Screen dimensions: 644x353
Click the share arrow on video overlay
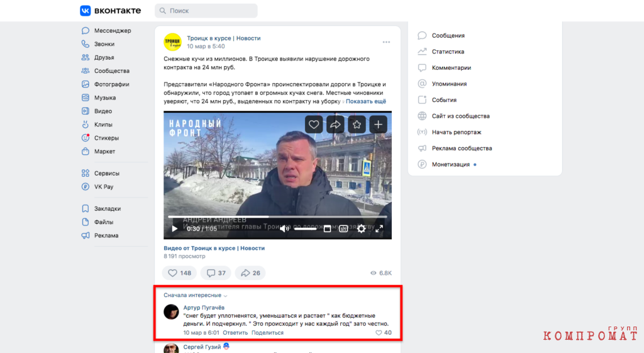(335, 125)
